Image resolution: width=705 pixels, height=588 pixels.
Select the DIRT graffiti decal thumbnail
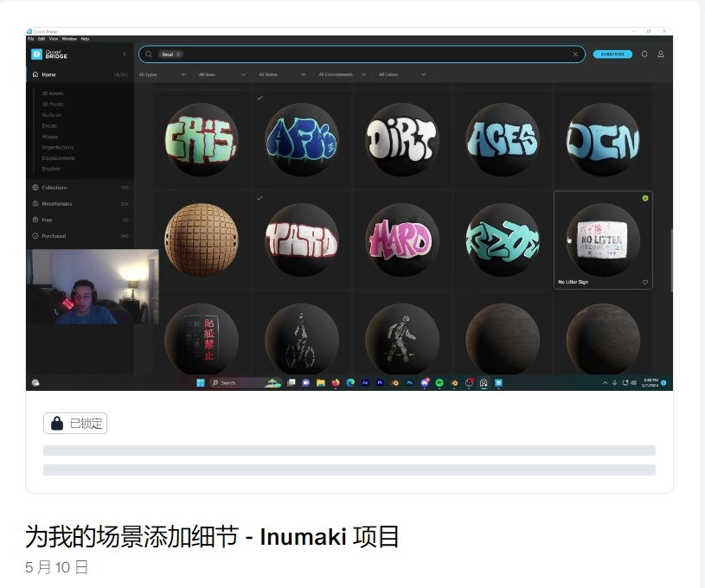[x=402, y=139]
